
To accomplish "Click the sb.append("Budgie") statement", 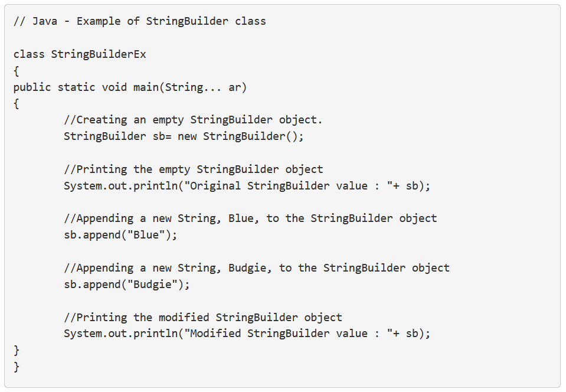I will pos(127,285).
